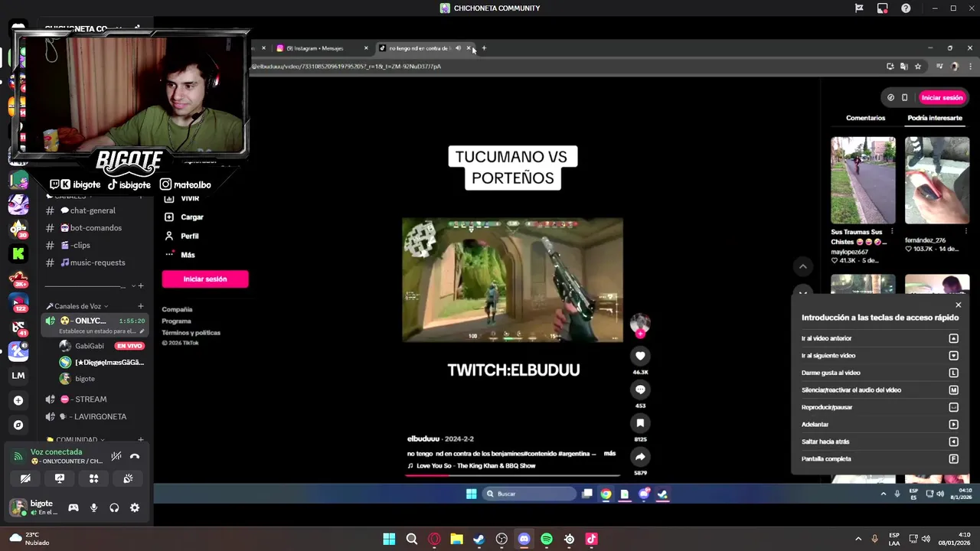980x551 pixels.
Task: Open the chat-general channel
Action: click(94, 210)
